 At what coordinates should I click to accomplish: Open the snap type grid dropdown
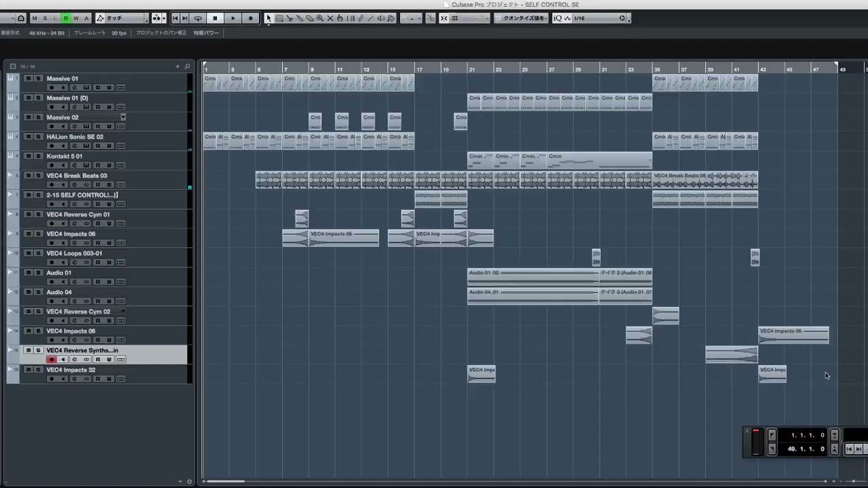(469, 18)
